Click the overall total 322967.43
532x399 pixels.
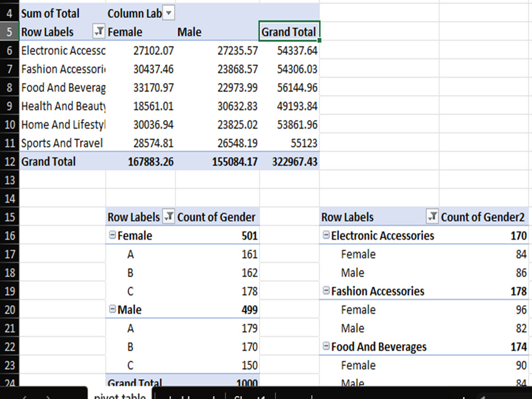pos(289,162)
